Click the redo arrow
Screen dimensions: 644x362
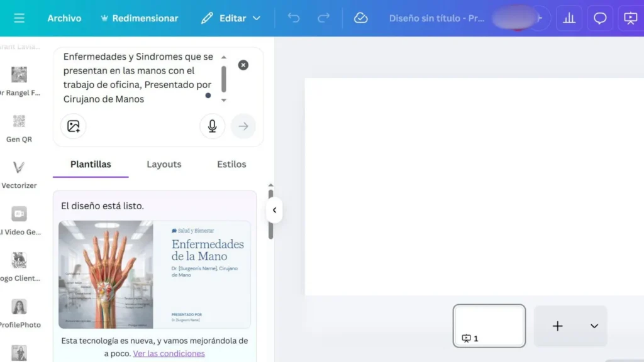323,18
